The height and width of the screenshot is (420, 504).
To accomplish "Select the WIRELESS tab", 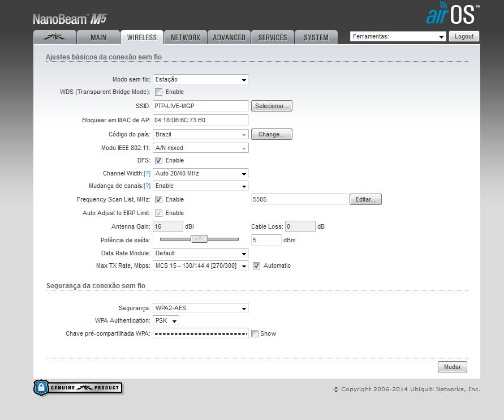I will point(142,37).
